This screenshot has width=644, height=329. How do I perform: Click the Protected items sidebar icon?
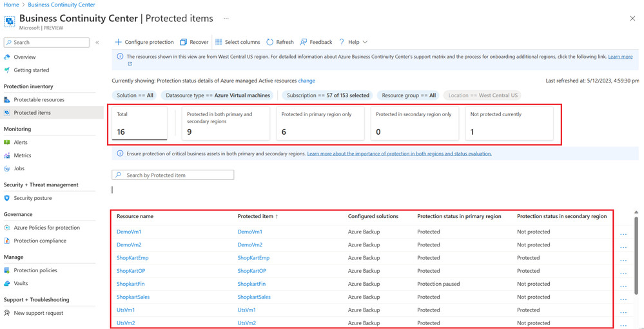[6, 113]
